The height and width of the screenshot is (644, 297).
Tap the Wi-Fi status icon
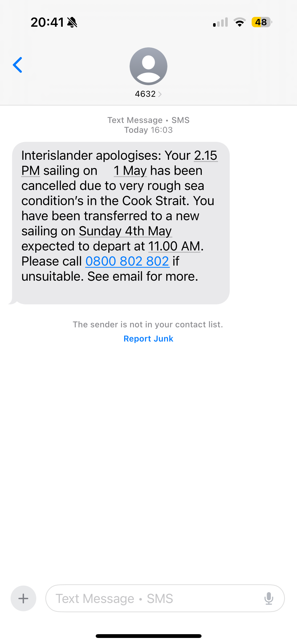(x=240, y=22)
